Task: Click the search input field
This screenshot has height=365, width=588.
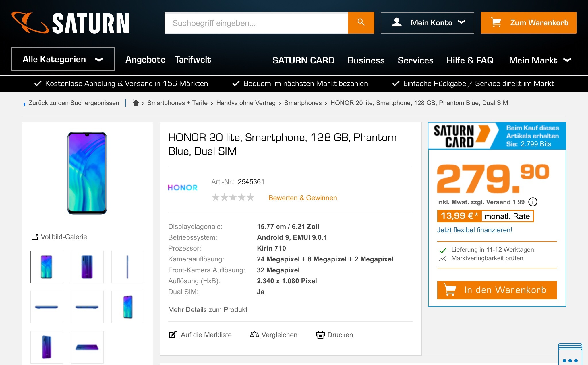Action: click(256, 23)
